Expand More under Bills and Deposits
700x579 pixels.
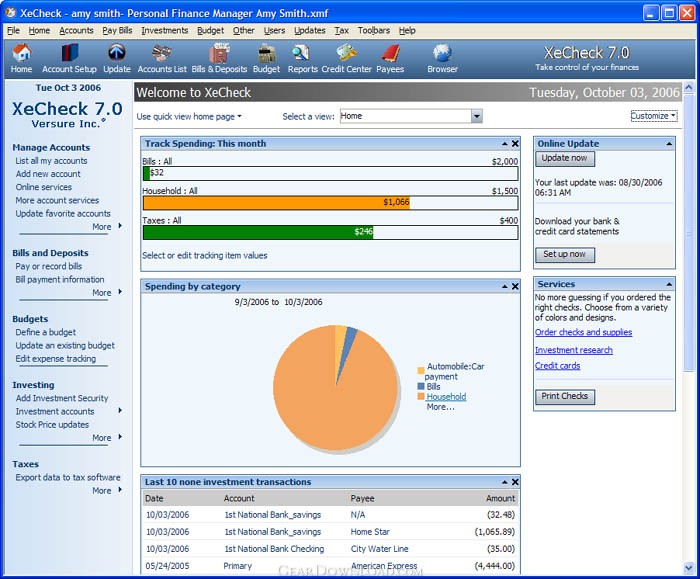[x=107, y=293]
